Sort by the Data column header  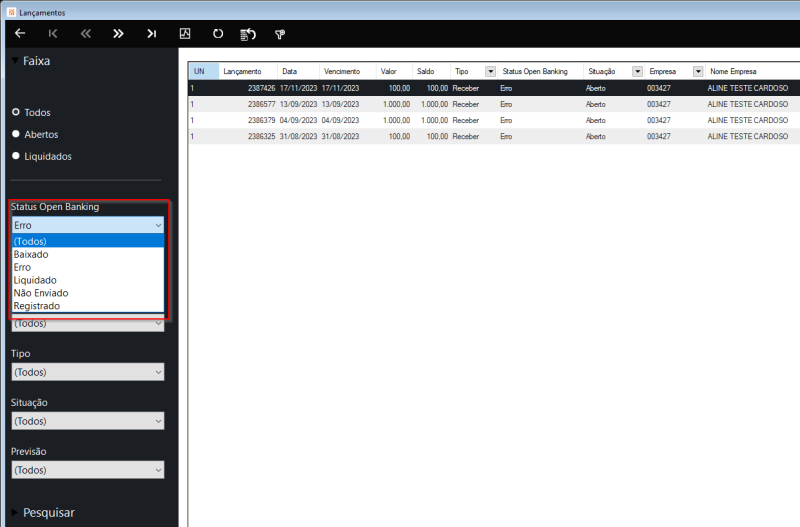click(x=298, y=71)
